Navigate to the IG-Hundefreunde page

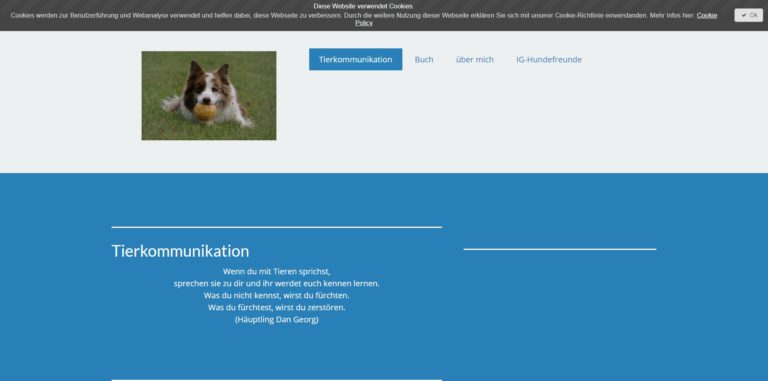pyautogui.click(x=549, y=59)
